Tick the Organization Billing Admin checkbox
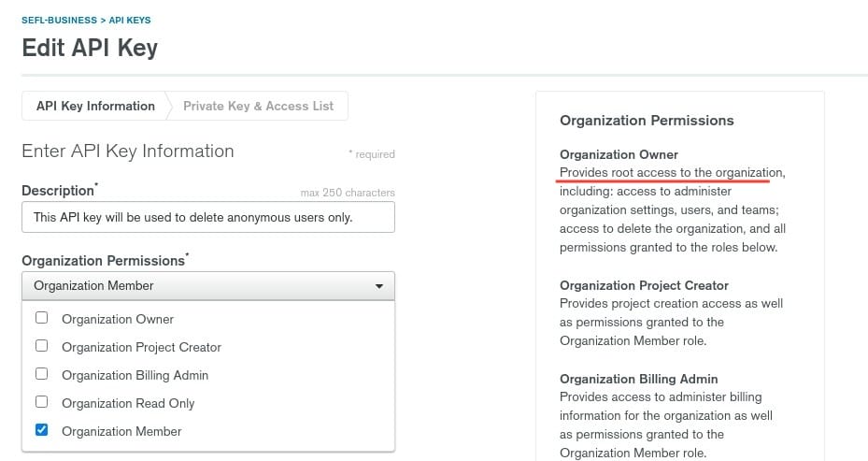 (x=41, y=374)
